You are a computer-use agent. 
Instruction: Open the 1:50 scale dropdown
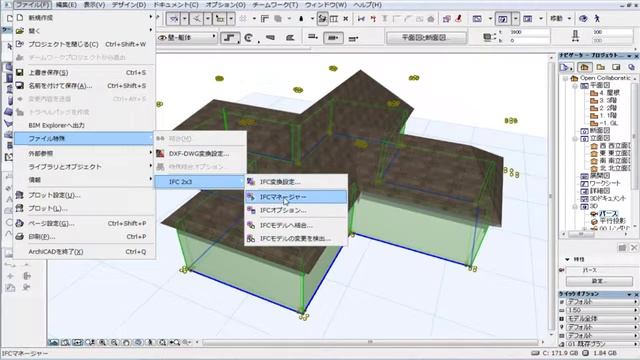click(x=602, y=310)
